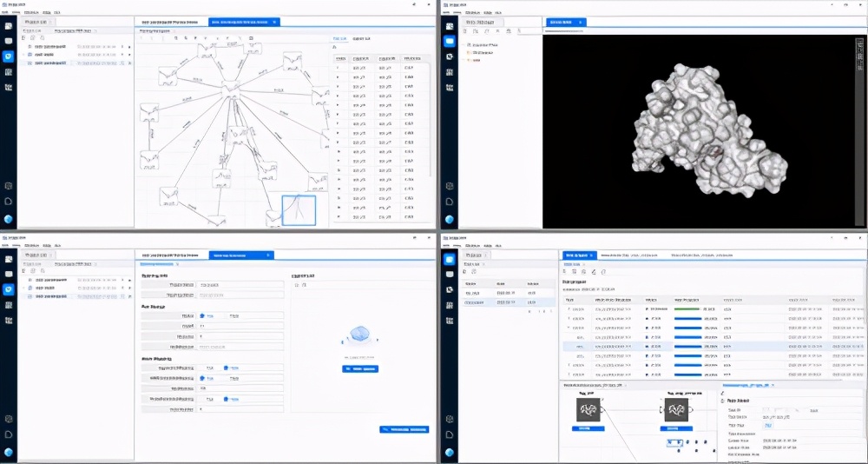Bottom-right window: expand the first row of task table
The image size is (868, 464).
pyautogui.click(x=568, y=308)
